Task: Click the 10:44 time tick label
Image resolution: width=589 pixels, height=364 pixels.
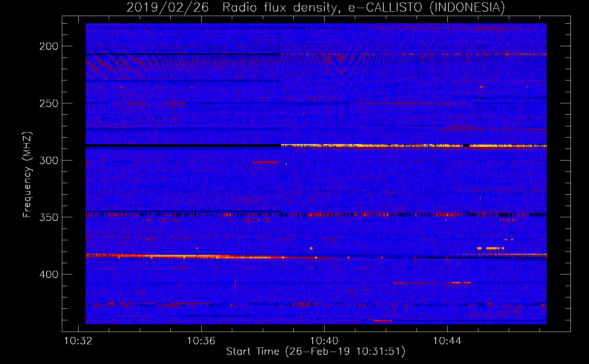Action: tap(447, 341)
